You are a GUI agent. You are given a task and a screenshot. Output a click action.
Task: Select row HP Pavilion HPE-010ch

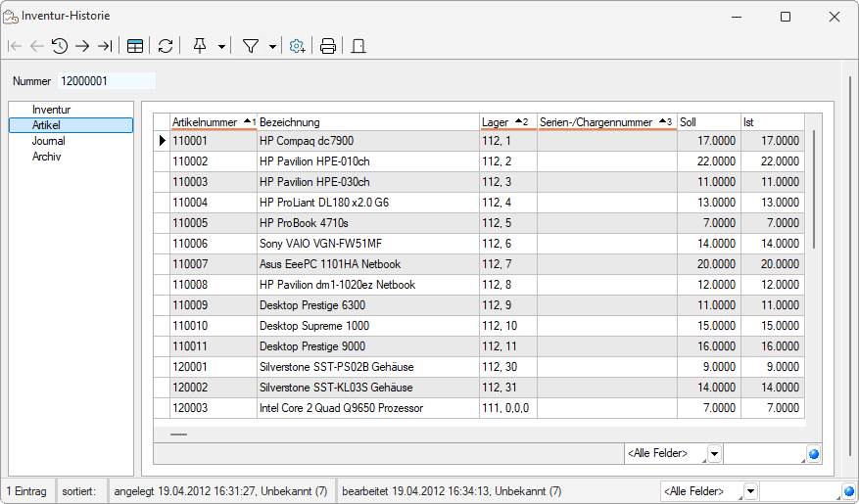[367, 161]
